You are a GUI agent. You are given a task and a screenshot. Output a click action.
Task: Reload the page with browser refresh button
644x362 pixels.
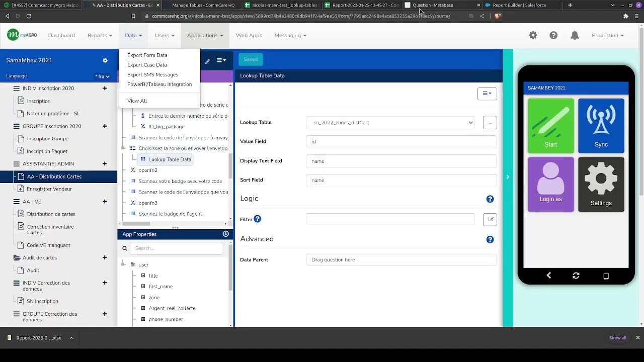(29, 16)
